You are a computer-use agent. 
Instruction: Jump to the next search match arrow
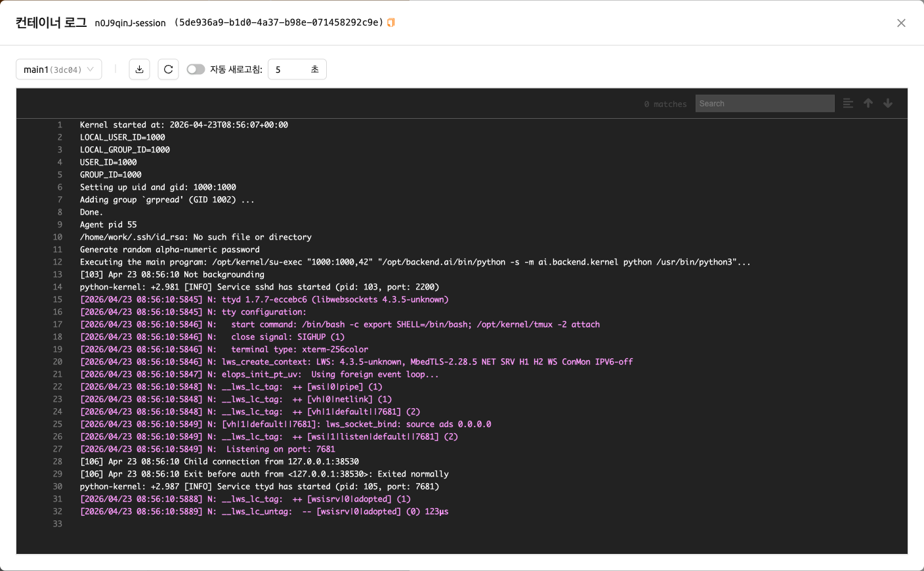click(x=888, y=103)
